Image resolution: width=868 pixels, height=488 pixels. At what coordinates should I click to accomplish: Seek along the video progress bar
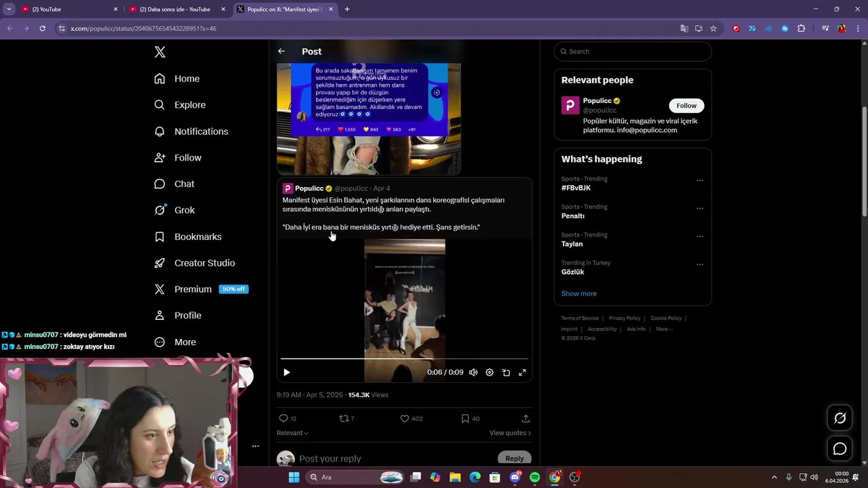pos(404,359)
